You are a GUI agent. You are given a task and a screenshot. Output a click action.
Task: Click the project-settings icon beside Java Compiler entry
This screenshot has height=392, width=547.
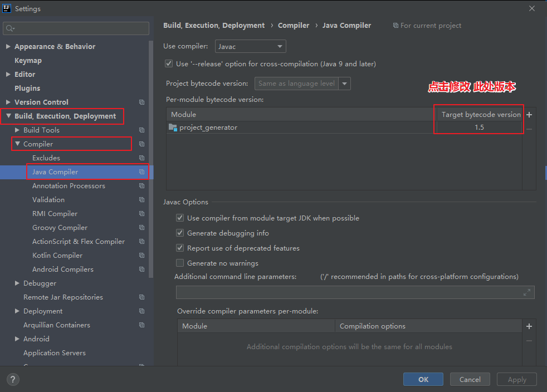pyautogui.click(x=141, y=172)
